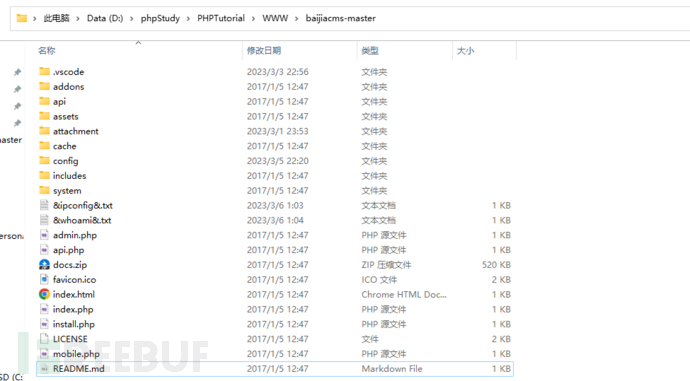Select the mobile.php file icon
690x381 pixels.
coord(44,354)
